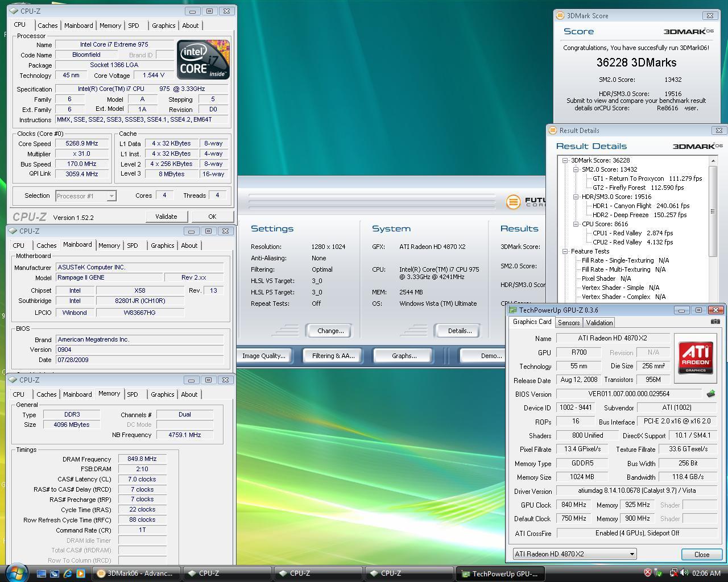The width and height of the screenshot is (728, 582).
Task: Select HDR1 - Canyon Flight result row
Action: click(641, 206)
